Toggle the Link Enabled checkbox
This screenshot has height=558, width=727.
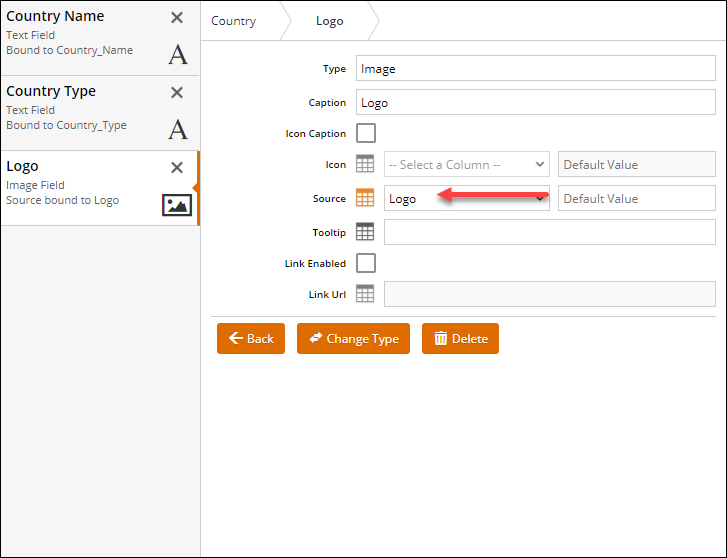pos(366,263)
